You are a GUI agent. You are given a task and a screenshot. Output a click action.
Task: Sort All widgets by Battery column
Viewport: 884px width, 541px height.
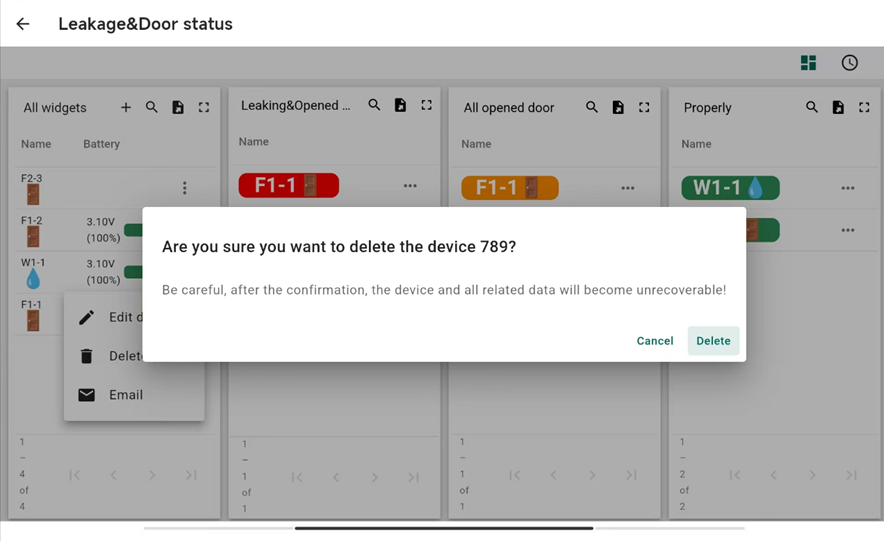(101, 144)
